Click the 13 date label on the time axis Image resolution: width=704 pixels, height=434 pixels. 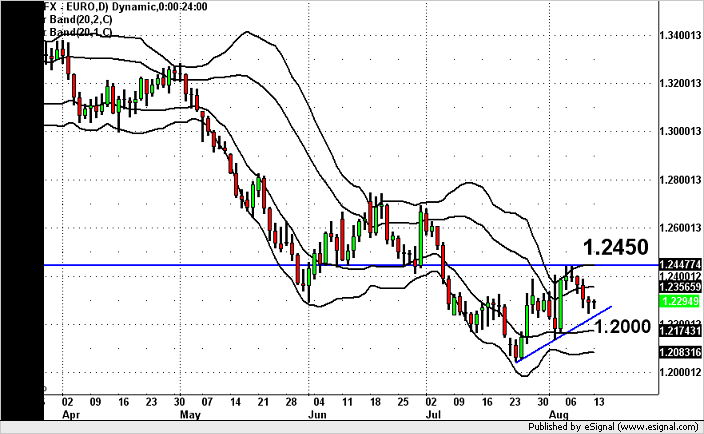click(x=599, y=402)
